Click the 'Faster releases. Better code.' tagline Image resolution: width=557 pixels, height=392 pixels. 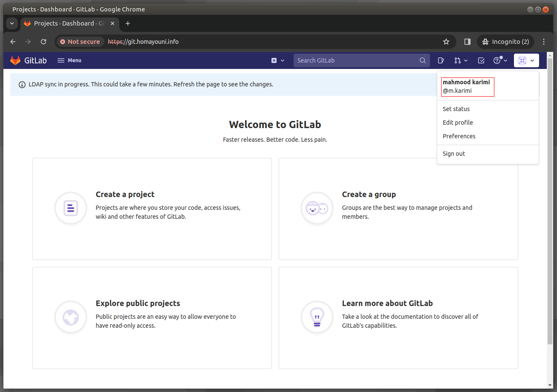(x=275, y=140)
